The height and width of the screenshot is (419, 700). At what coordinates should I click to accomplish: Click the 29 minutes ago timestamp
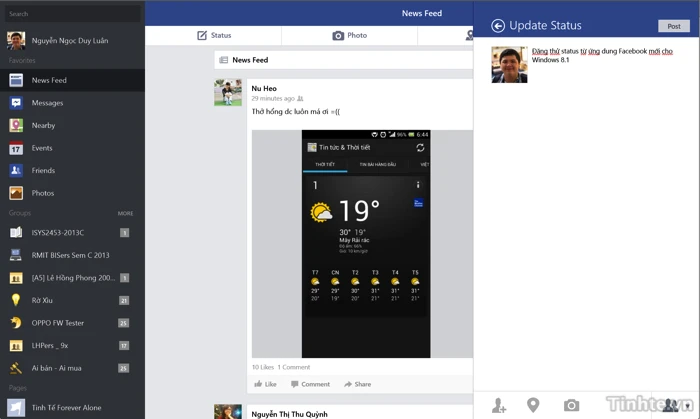click(x=273, y=98)
